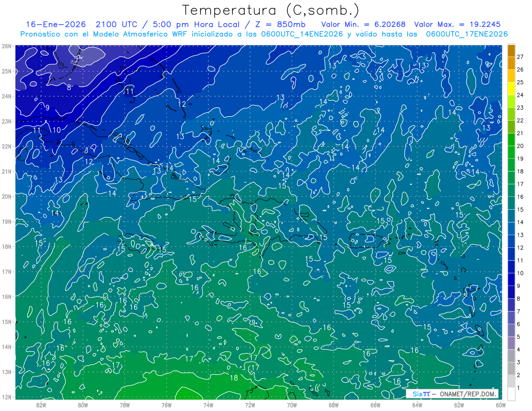This screenshot has width=532, height=411.
Task: Click the '20N' latitude axis label
Action: (6, 196)
